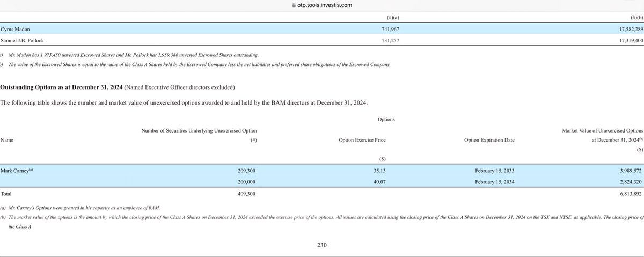Click the ($)(b) column header
Screen dimensions: 644x257
pos(636,18)
